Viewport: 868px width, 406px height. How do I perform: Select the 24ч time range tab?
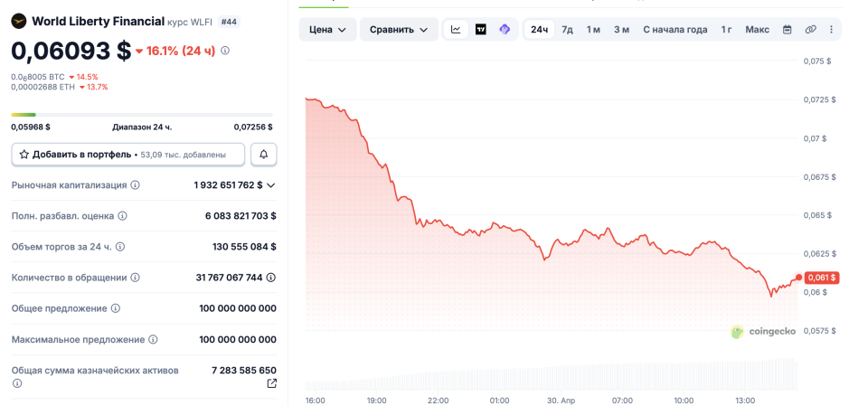(539, 30)
